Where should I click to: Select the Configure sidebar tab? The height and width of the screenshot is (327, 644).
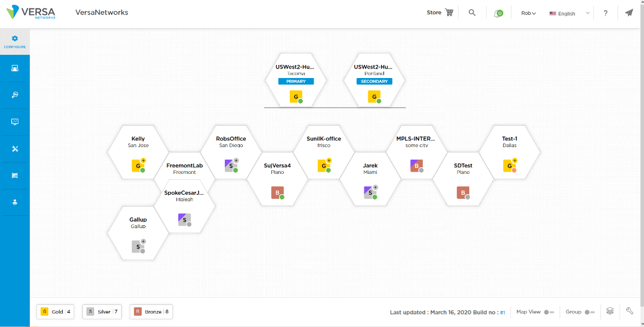pyautogui.click(x=15, y=42)
